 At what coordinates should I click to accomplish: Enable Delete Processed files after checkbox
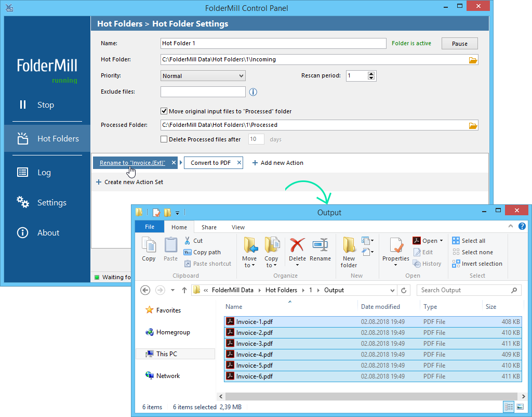pos(164,139)
